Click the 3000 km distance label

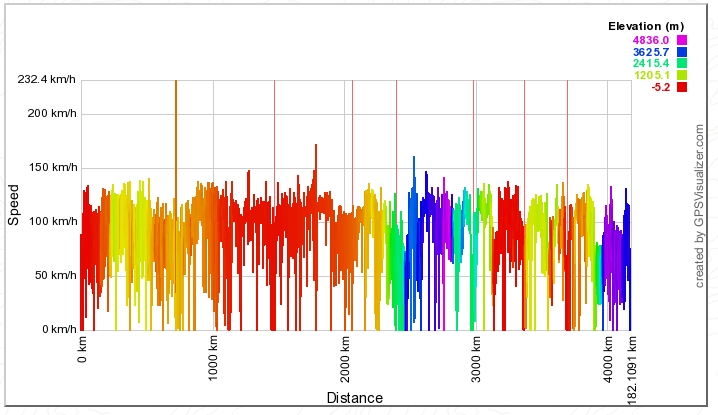(x=478, y=356)
